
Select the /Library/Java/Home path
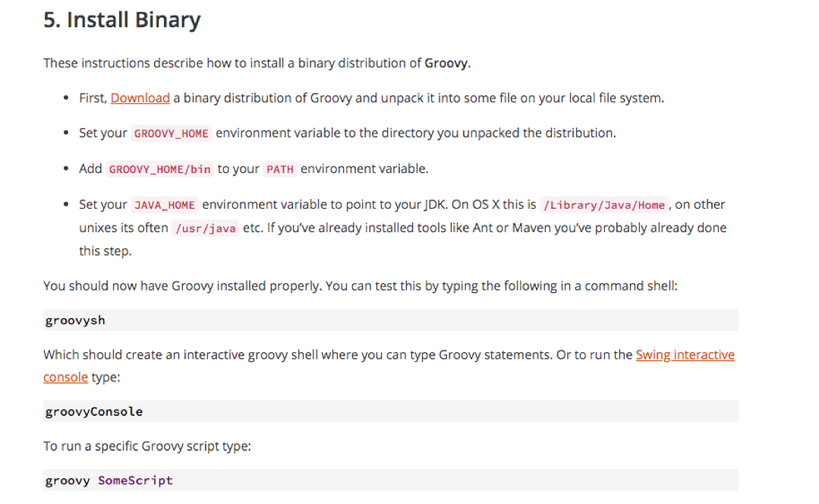[604, 205]
